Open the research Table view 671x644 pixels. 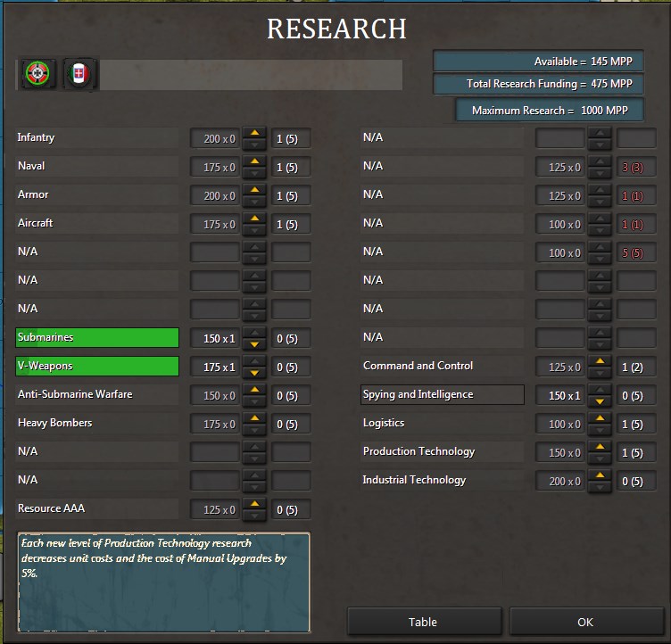(424, 622)
